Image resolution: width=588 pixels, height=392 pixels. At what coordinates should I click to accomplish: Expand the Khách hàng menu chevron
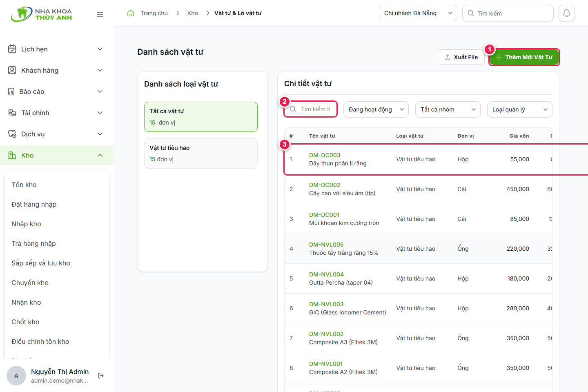click(x=100, y=70)
